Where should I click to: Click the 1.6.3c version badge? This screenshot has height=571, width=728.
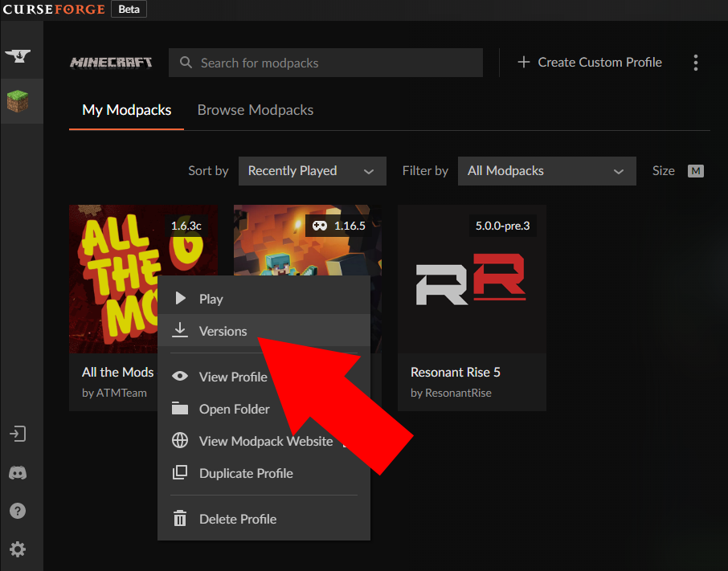click(x=186, y=226)
